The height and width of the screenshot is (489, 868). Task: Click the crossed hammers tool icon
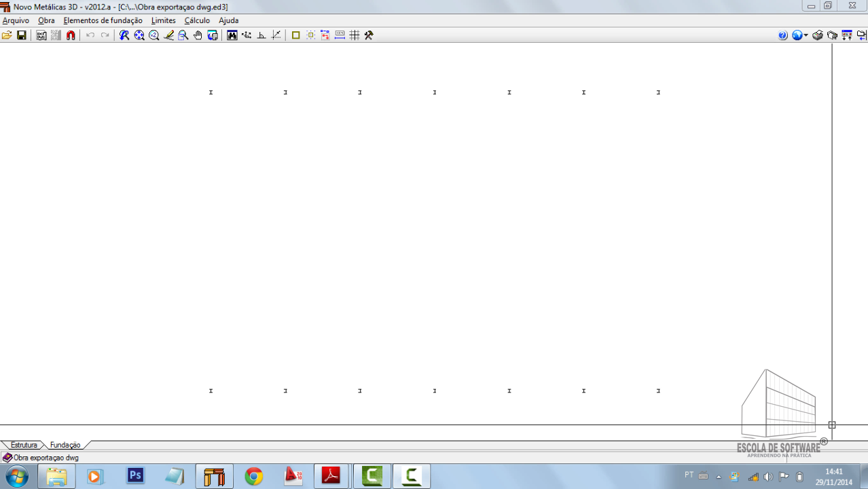pos(369,35)
